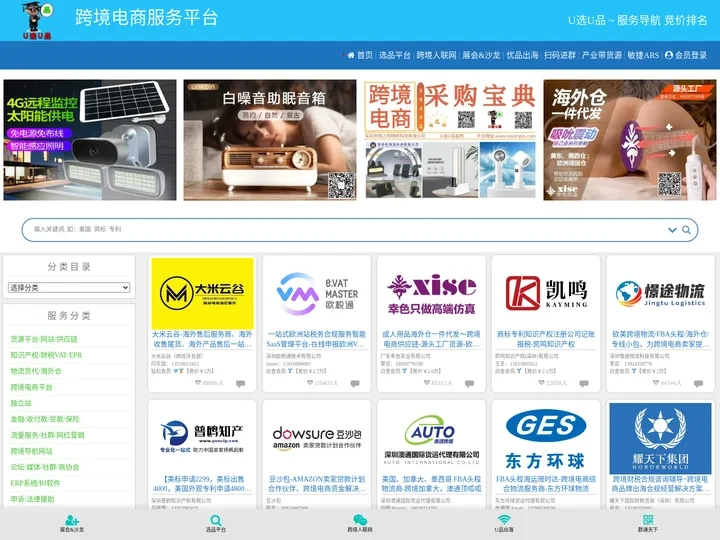720x540 pixels.
Task: Select ERP系统/BI软件 category
Action: pos(35,483)
